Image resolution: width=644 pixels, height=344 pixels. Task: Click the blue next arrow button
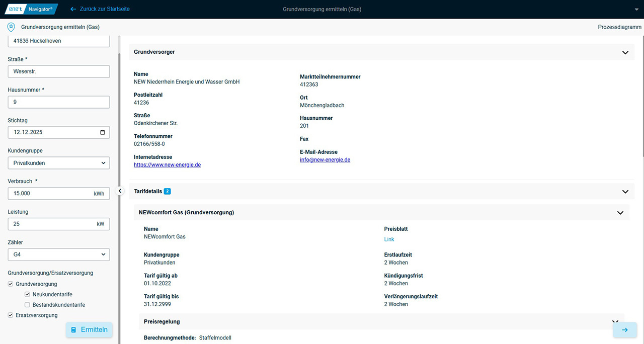coord(624,330)
